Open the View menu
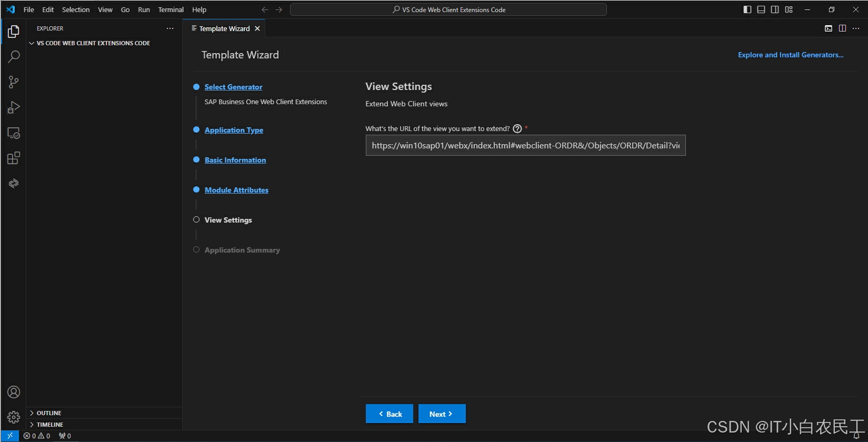The width and height of the screenshot is (868, 442). point(105,9)
